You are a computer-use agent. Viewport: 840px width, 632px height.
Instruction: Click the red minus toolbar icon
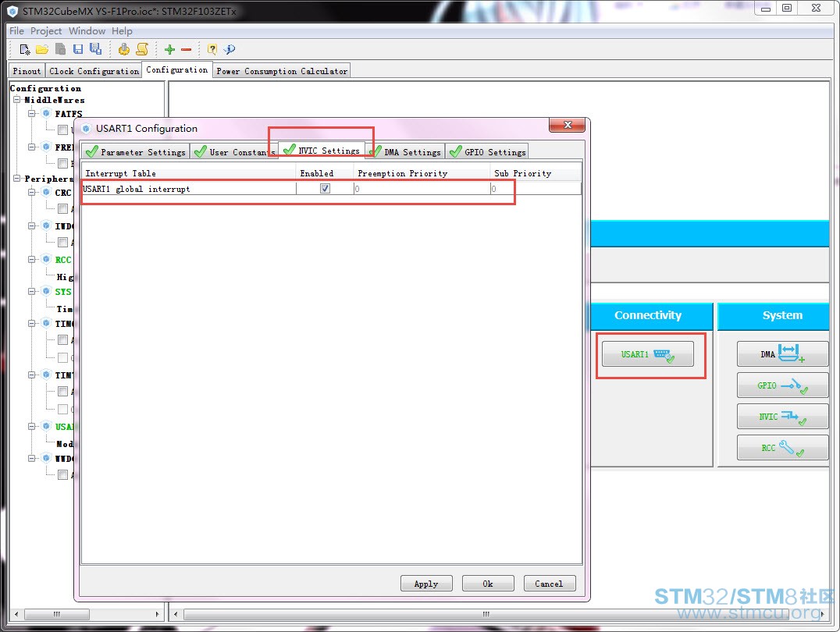pos(186,50)
